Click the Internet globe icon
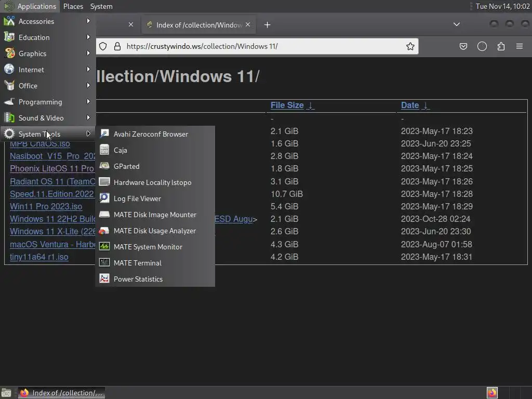 click(x=9, y=69)
